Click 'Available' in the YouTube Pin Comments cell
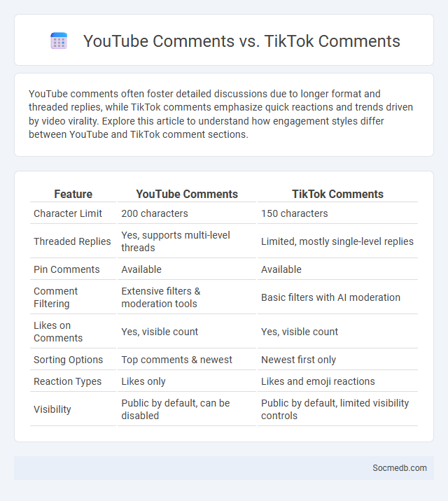Image resolution: width=448 pixels, height=501 pixels. 141,269
